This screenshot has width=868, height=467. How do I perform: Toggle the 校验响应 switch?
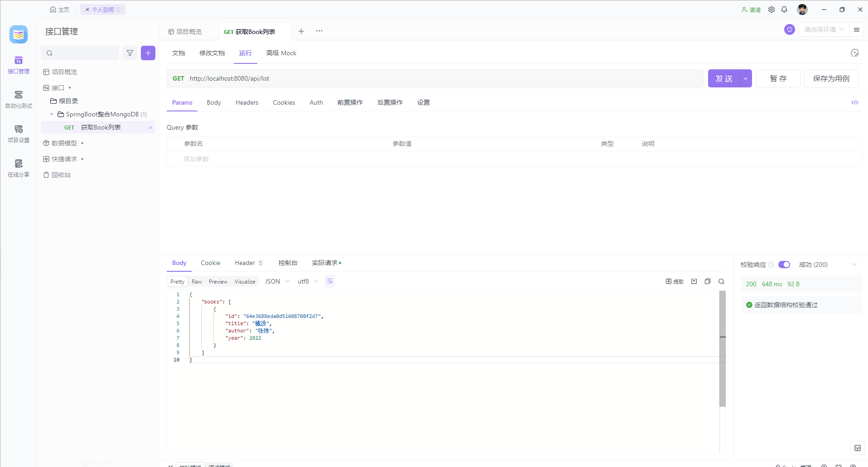pos(784,265)
